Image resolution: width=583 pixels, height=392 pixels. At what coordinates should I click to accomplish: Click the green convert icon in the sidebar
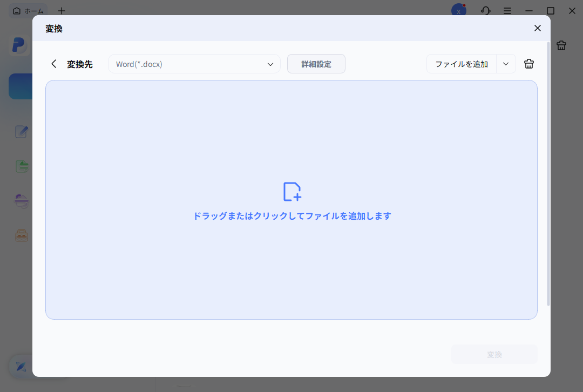tap(21, 166)
